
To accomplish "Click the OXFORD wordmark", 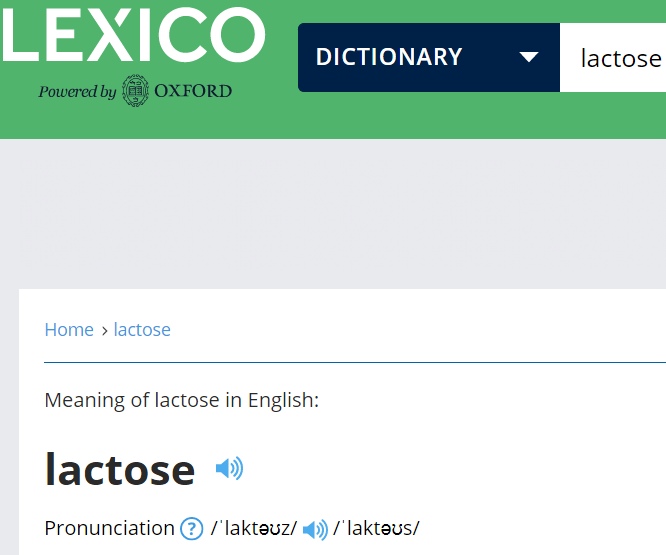I will click(x=193, y=91).
